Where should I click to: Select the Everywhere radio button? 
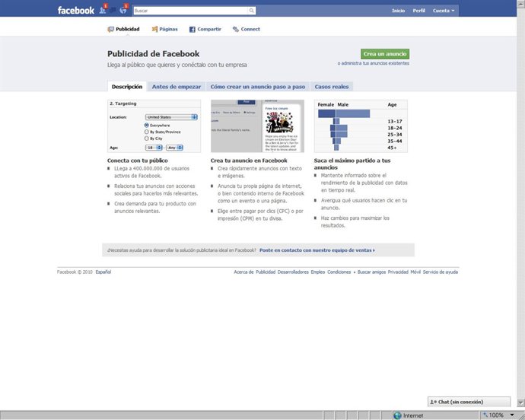(146, 125)
